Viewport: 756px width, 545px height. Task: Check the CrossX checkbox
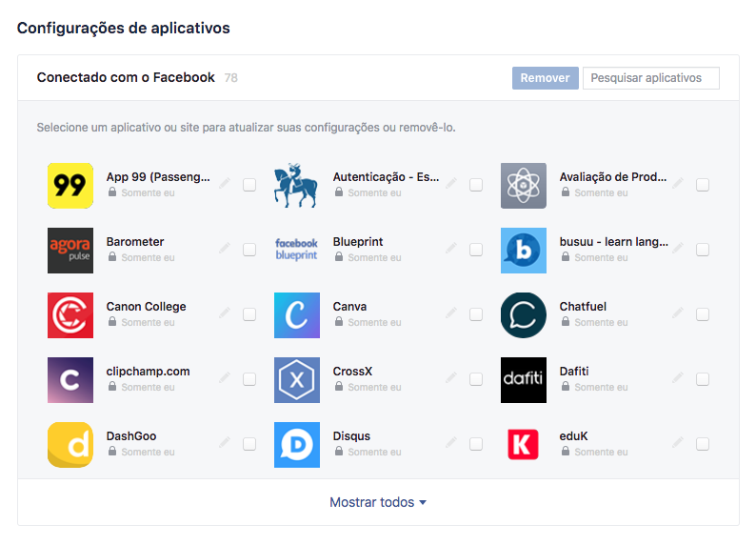476,379
